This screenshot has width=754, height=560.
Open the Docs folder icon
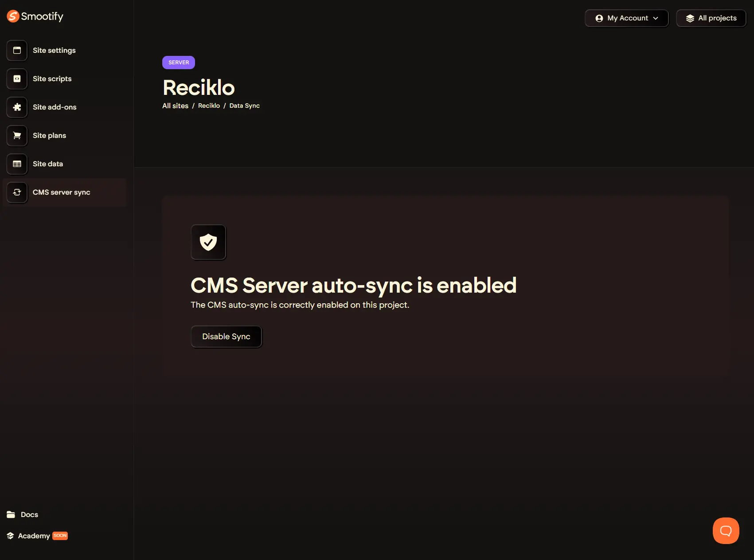[x=11, y=514]
